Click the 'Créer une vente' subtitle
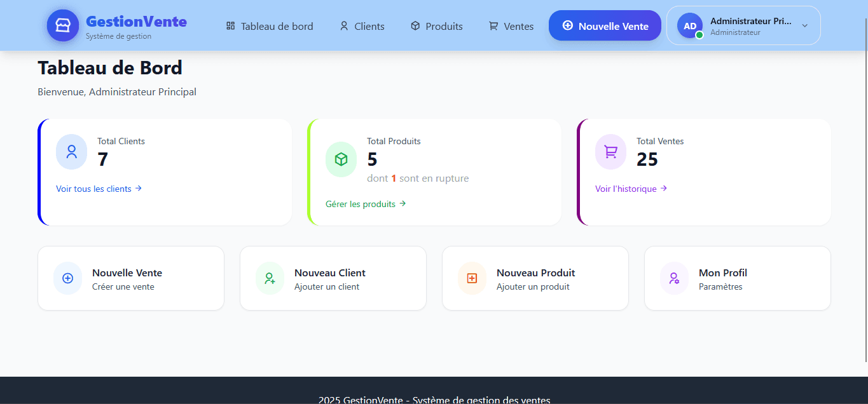The image size is (868, 404). point(123,286)
